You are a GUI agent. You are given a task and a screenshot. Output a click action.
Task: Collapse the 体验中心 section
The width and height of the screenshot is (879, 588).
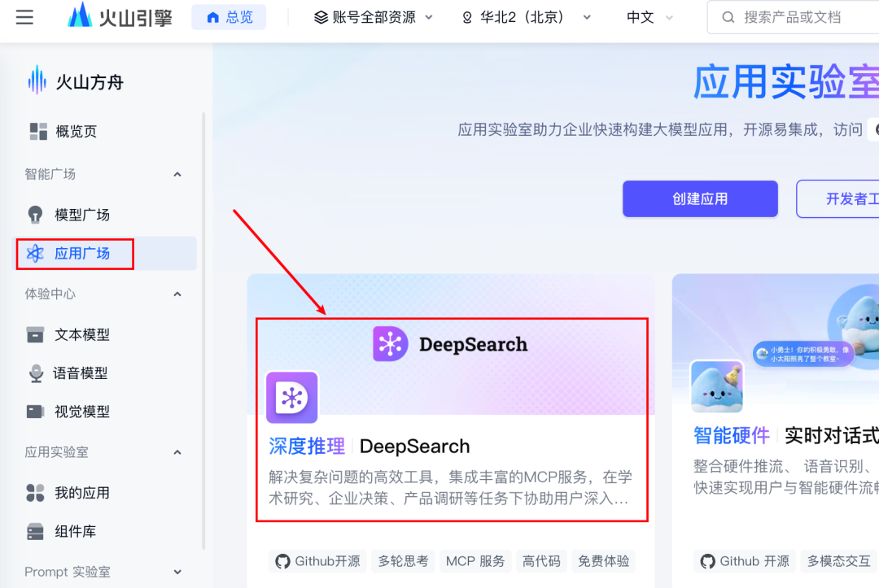tap(177, 294)
